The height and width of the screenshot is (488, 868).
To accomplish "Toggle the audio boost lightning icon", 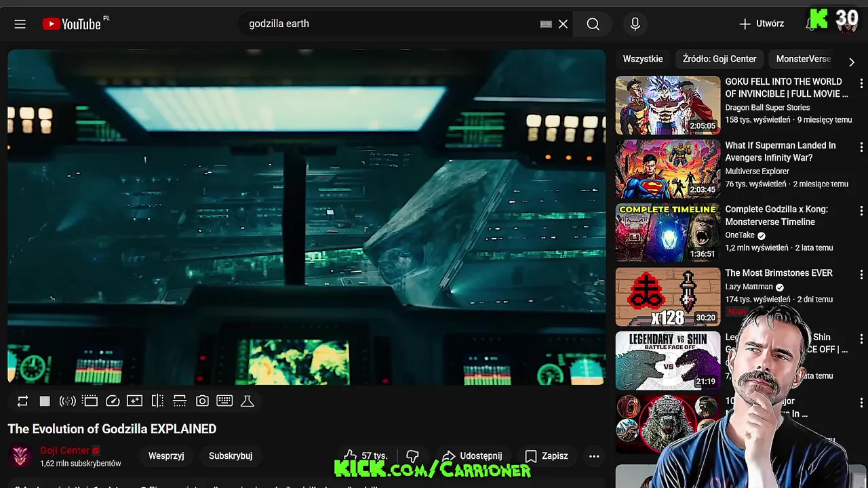I will pos(67,401).
